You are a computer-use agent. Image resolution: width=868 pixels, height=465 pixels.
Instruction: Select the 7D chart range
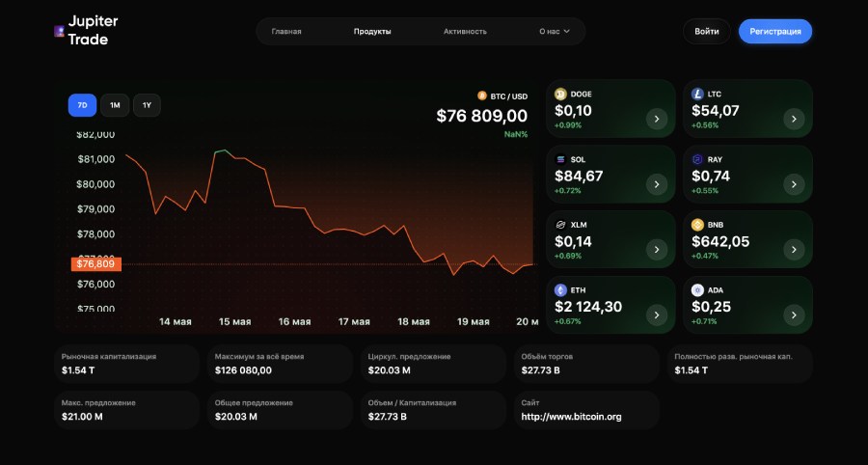coord(83,105)
